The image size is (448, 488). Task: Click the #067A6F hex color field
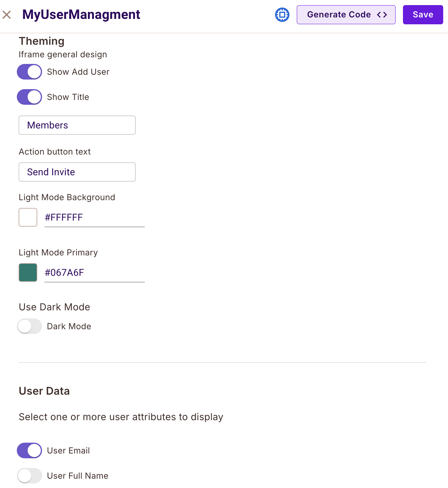point(94,273)
